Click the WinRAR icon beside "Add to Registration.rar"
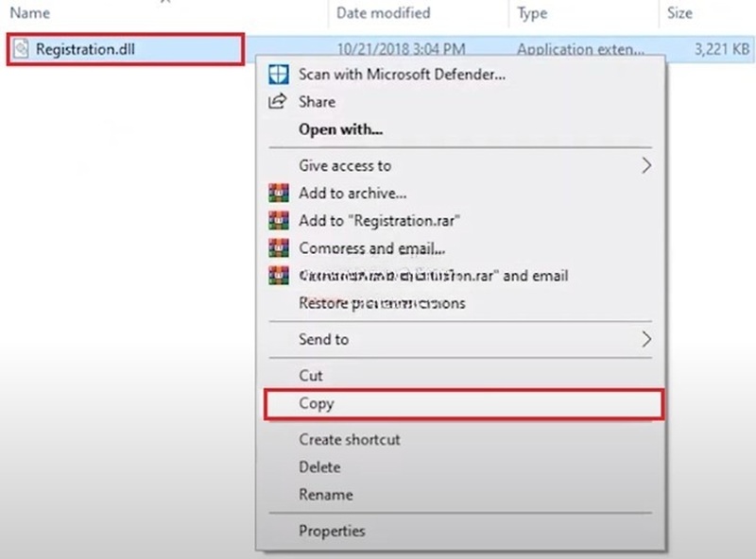Screen dimensions: 756x559 click(277, 221)
